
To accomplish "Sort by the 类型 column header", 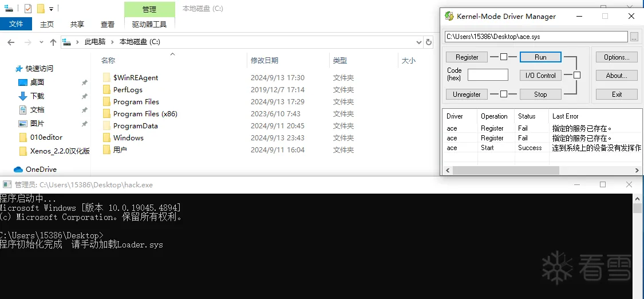I will point(340,60).
